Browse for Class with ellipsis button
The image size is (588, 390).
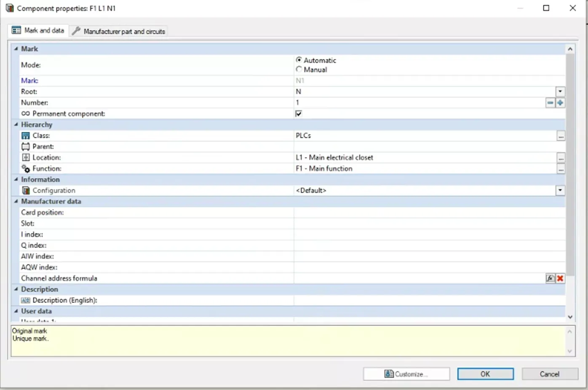point(561,136)
